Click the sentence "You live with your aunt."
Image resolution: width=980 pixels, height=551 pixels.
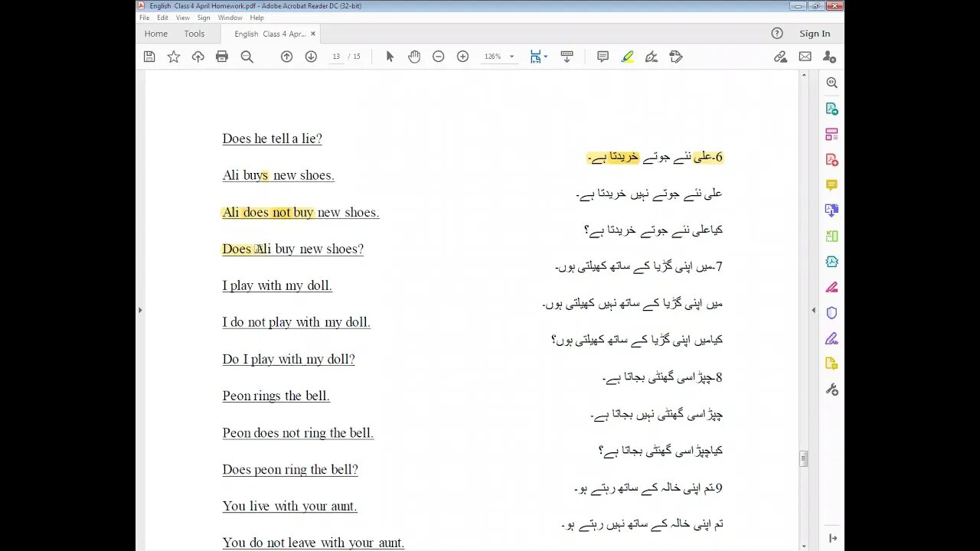click(x=290, y=506)
